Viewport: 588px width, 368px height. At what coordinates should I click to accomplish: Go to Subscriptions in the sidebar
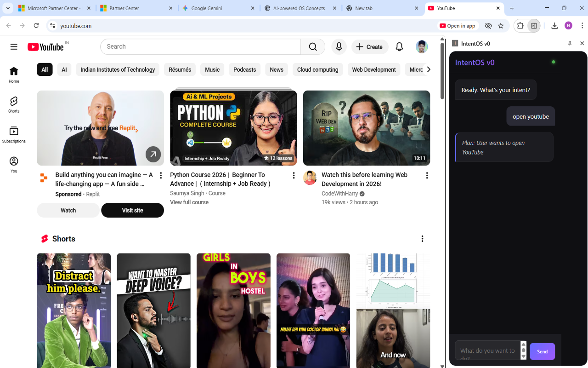pyautogui.click(x=14, y=134)
